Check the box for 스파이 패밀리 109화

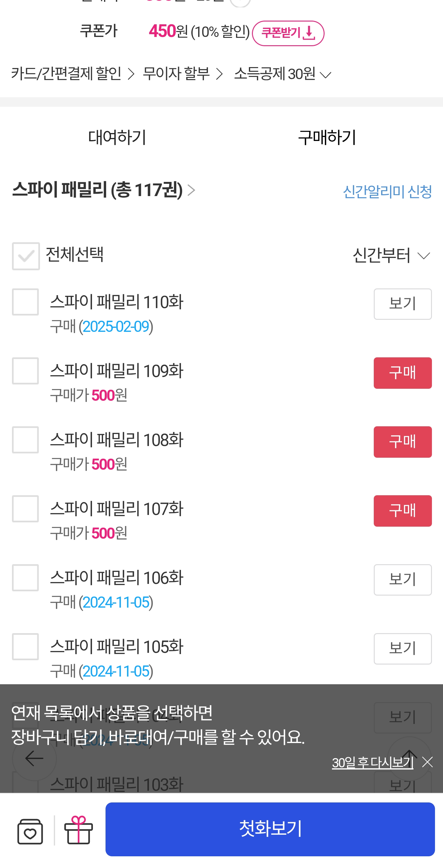click(x=26, y=371)
